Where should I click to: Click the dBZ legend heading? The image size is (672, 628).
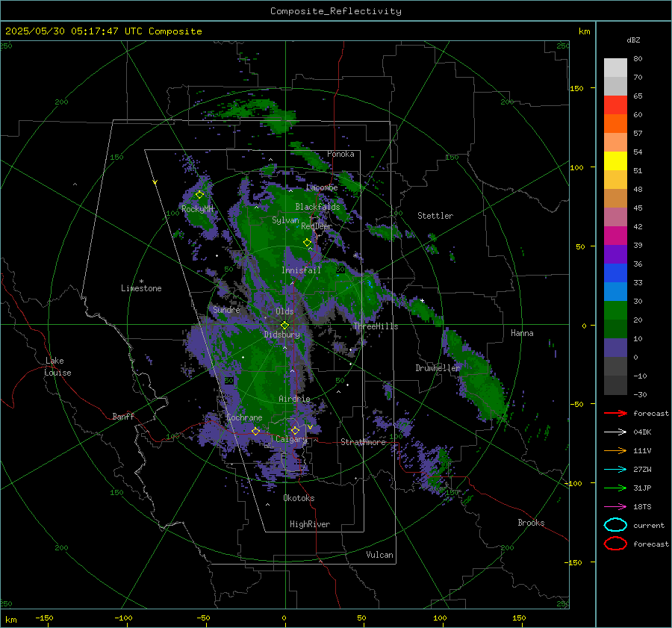click(633, 40)
